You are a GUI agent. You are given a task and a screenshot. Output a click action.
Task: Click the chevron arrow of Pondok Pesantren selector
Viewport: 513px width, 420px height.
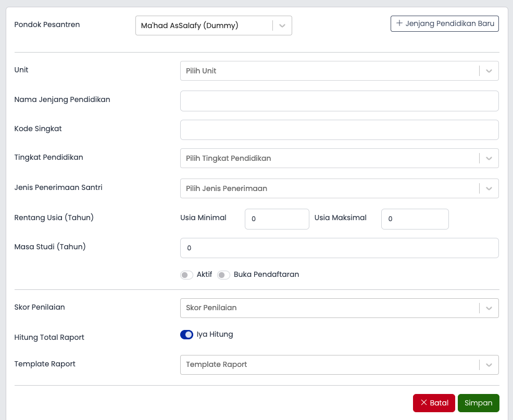click(282, 26)
